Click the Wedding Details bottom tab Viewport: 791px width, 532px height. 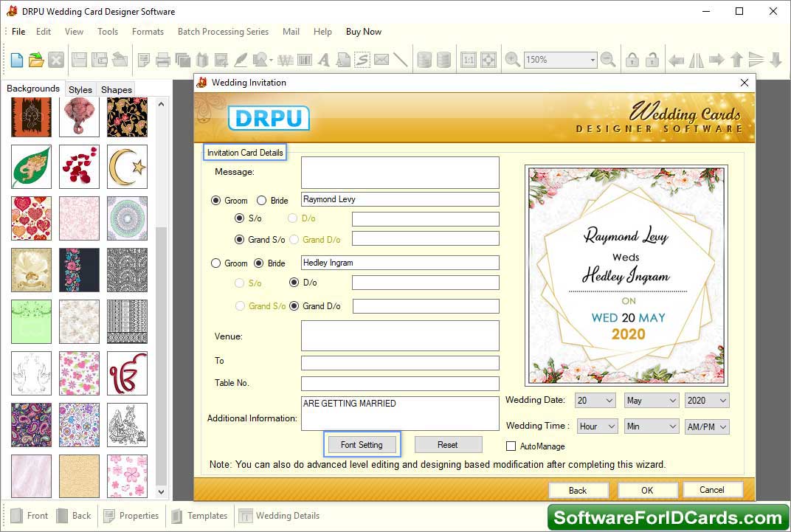pyautogui.click(x=279, y=515)
